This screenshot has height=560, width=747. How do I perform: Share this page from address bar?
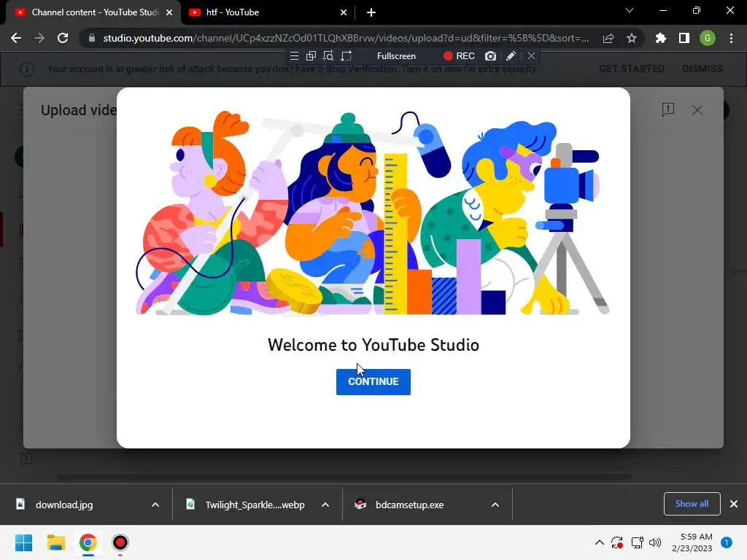click(608, 38)
